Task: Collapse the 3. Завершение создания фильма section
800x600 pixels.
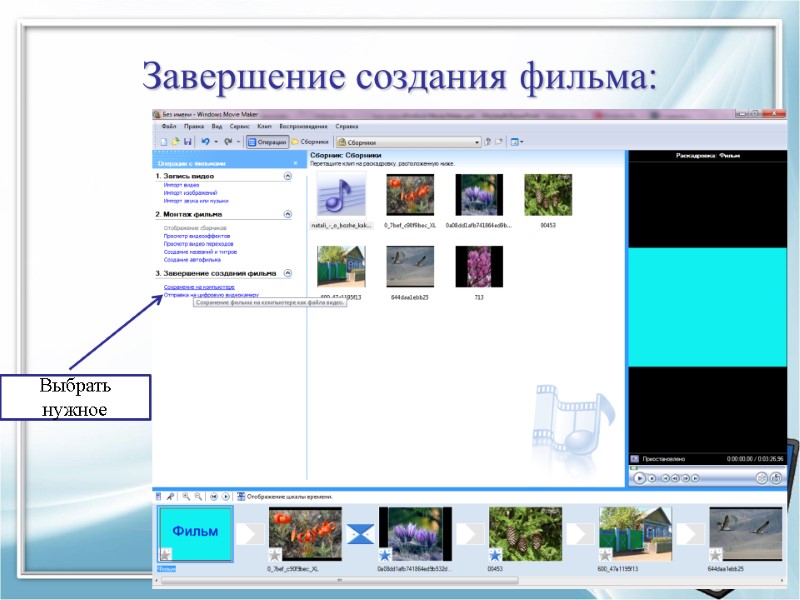Action: 288,273
